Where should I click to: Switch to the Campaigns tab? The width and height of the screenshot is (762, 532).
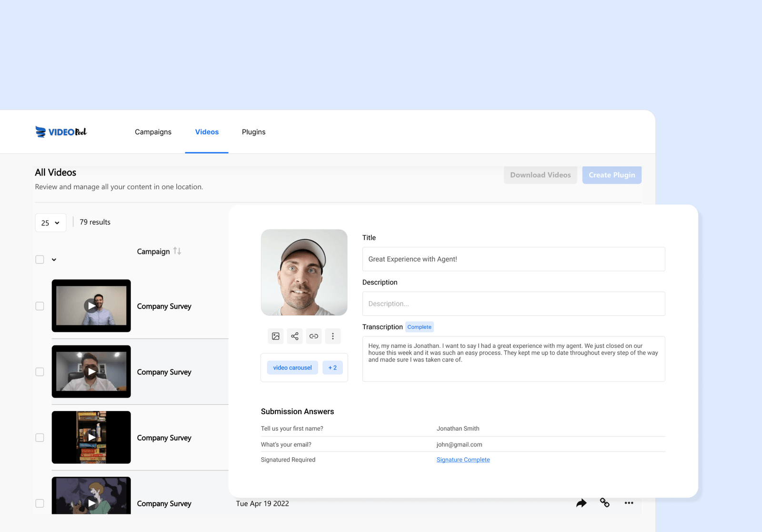(x=153, y=132)
